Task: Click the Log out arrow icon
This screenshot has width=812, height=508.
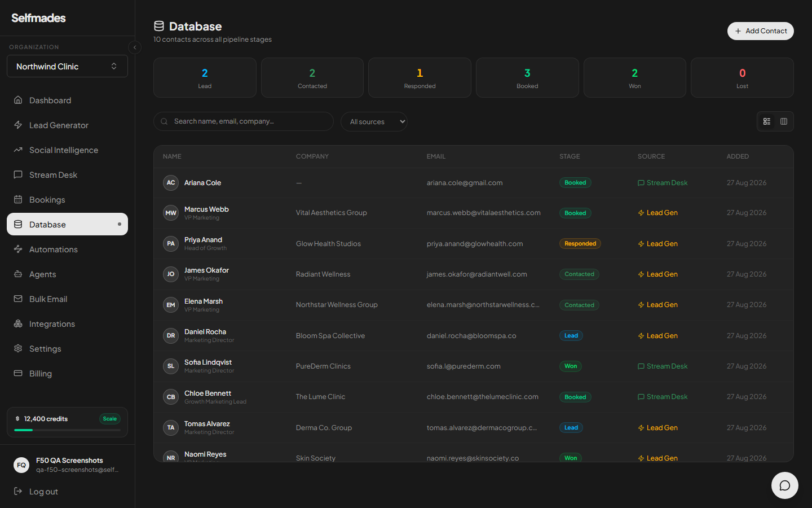Action: [18, 491]
